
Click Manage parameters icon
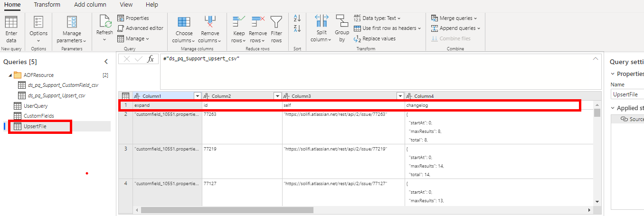(72, 22)
